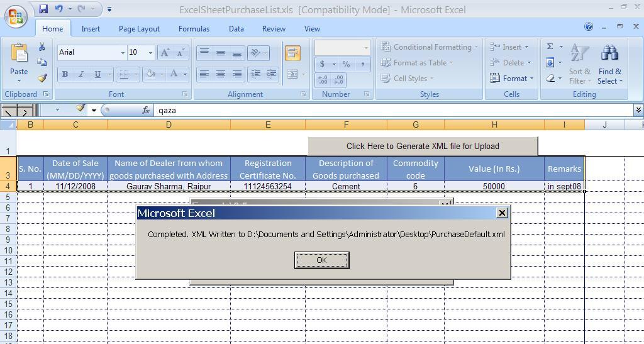Click the Cut scissors icon
This screenshot has width=644, height=344.
point(42,47)
